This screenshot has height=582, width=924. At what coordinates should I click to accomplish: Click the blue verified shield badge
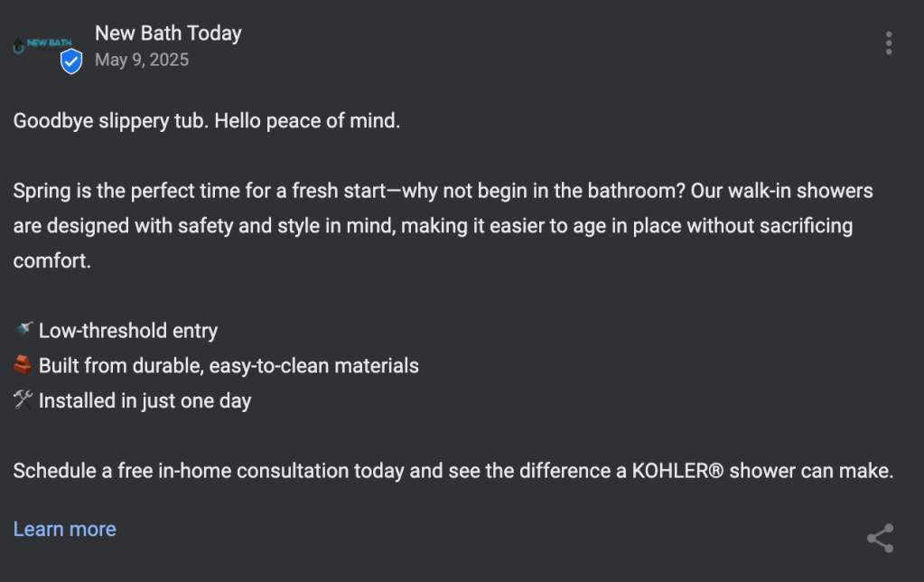pyautogui.click(x=71, y=61)
